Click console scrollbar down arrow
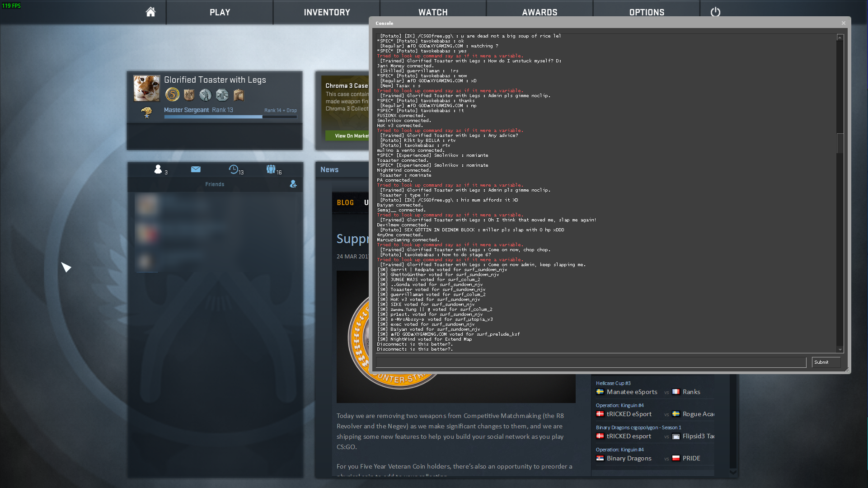Viewport: 868px width, 488px height. (x=840, y=349)
